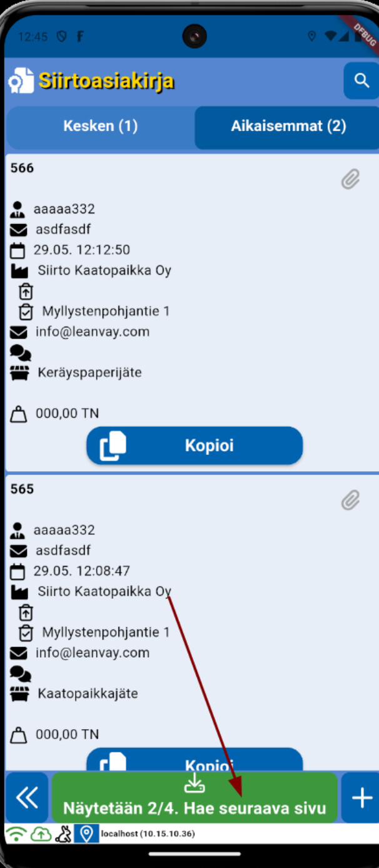The image size is (379, 868).
Task: Tap the rabbit icon in status bar
Action: (63, 834)
